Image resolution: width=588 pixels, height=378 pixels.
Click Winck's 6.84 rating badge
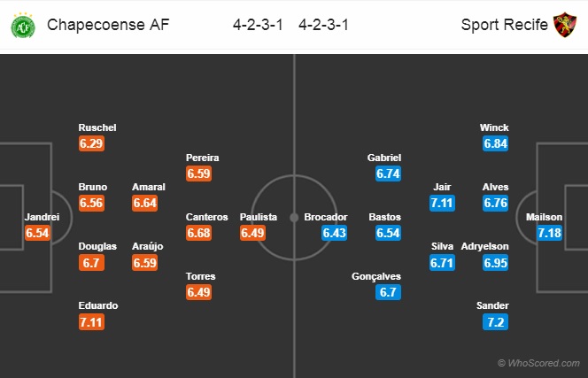point(495,143)
